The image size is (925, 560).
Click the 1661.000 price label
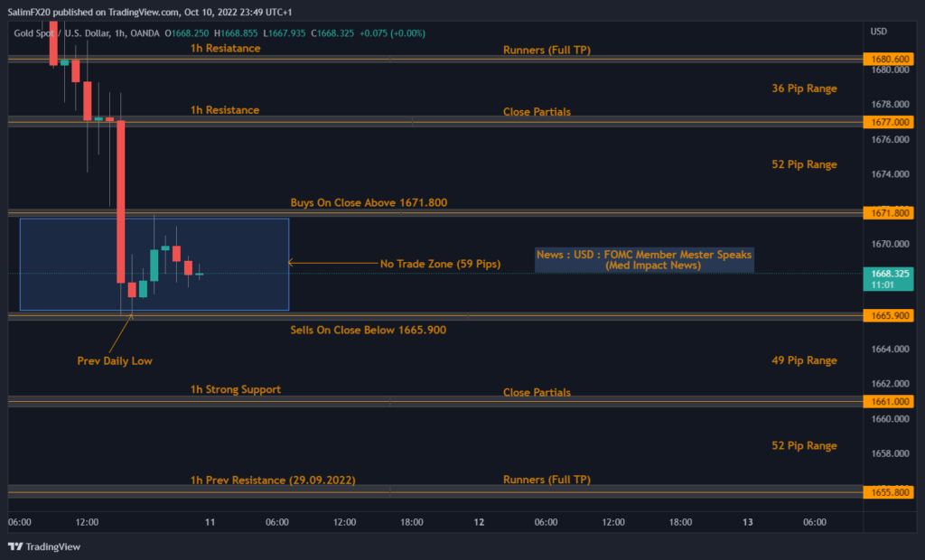pos(889,401)
